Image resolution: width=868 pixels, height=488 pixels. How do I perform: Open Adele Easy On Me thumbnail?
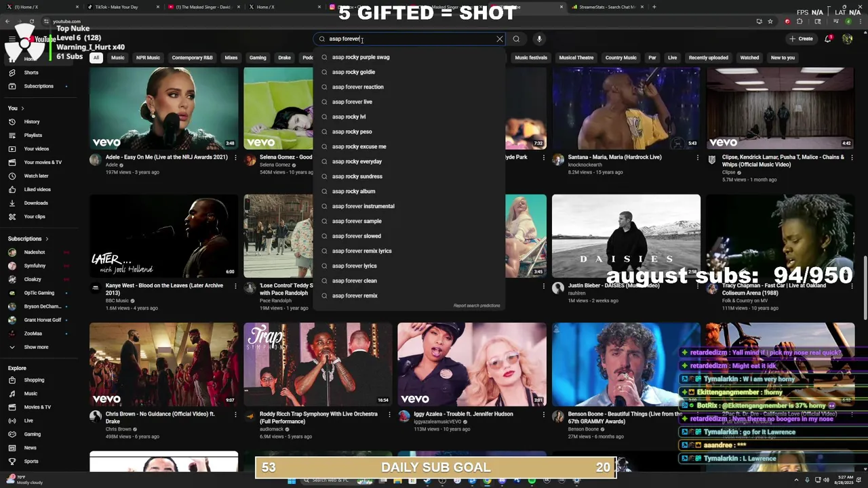point(163,108)
